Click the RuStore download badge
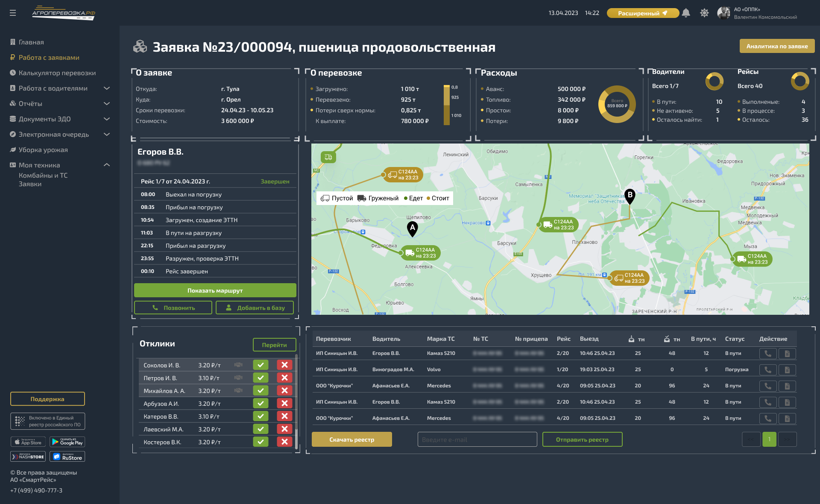Screen dimensions: 820x504 click(67, 457)
